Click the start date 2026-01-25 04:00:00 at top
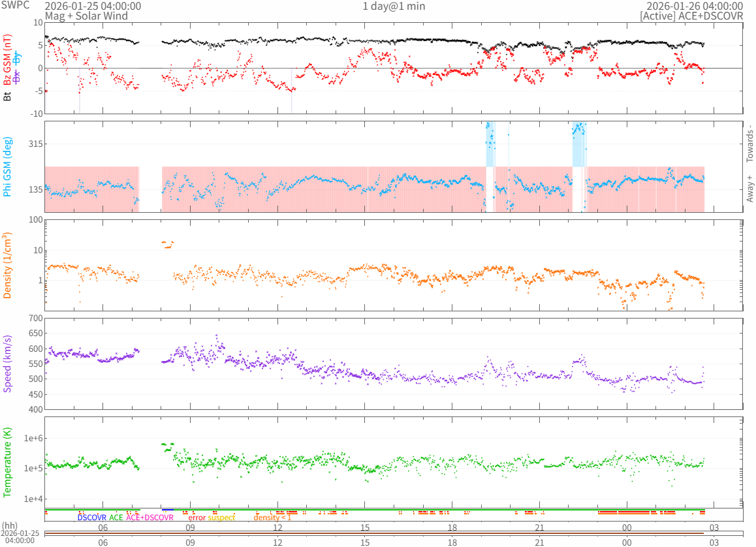Screen dimensions: 756x547 (x=93, y=6)
